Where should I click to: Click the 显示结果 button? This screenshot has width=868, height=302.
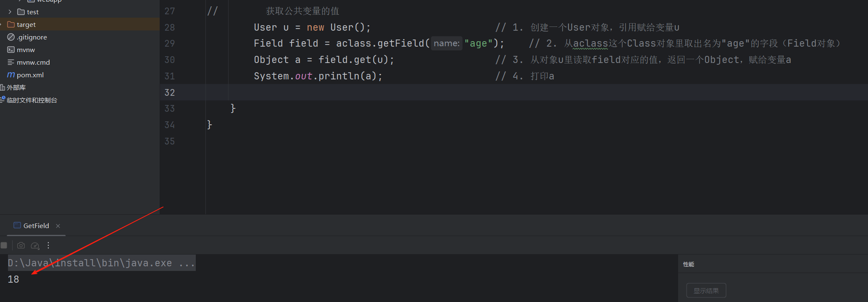pyautogui.click(x=706, y=291)
